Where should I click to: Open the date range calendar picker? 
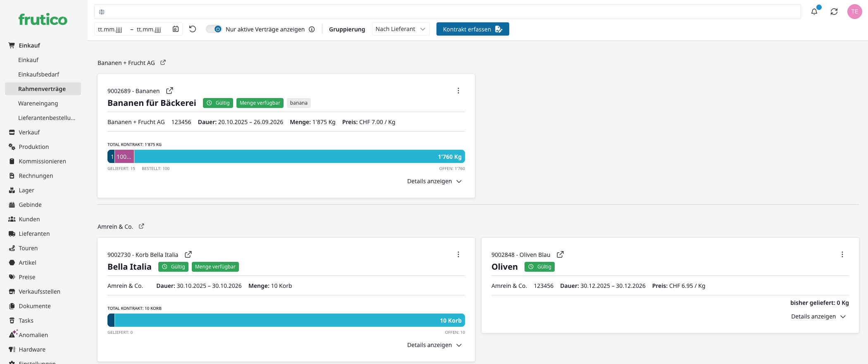click(176, 29)
